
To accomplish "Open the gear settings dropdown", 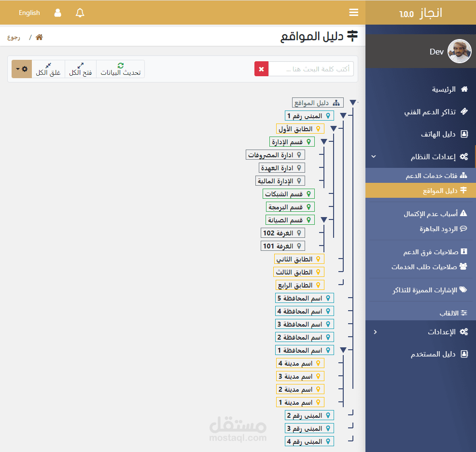I will point(22,69).
